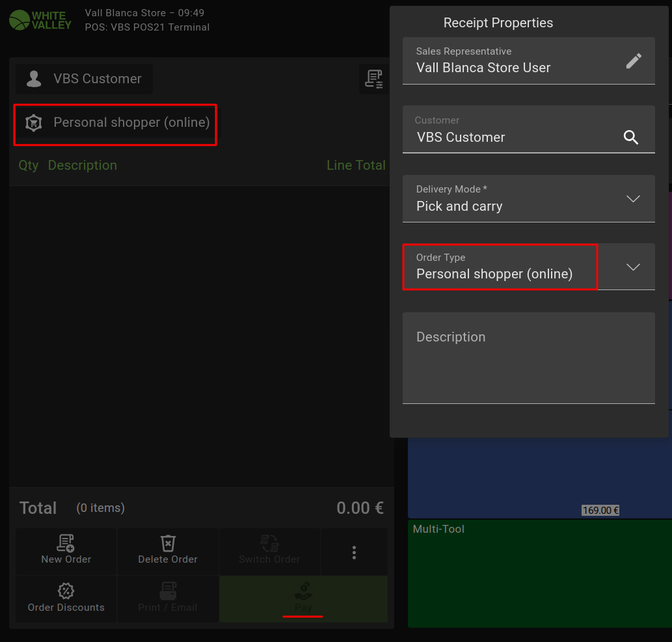Open Order Discounts

[66, 598]
